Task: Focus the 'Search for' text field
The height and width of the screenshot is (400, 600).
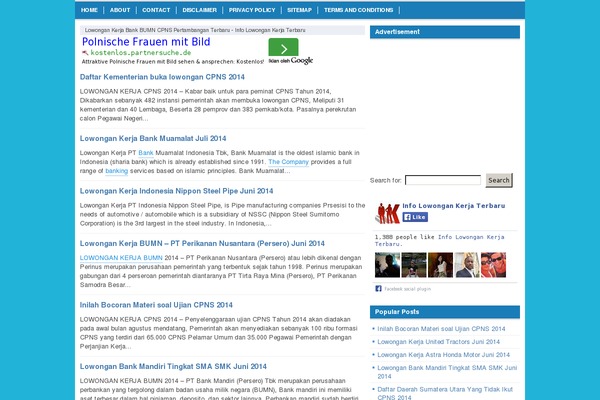Action: point(443,180)
